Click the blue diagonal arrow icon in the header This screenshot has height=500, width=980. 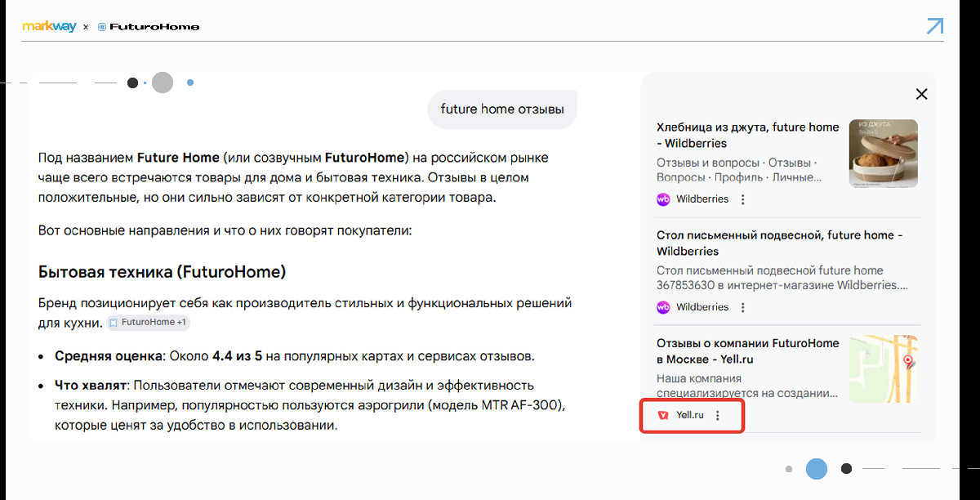(934, 26)
